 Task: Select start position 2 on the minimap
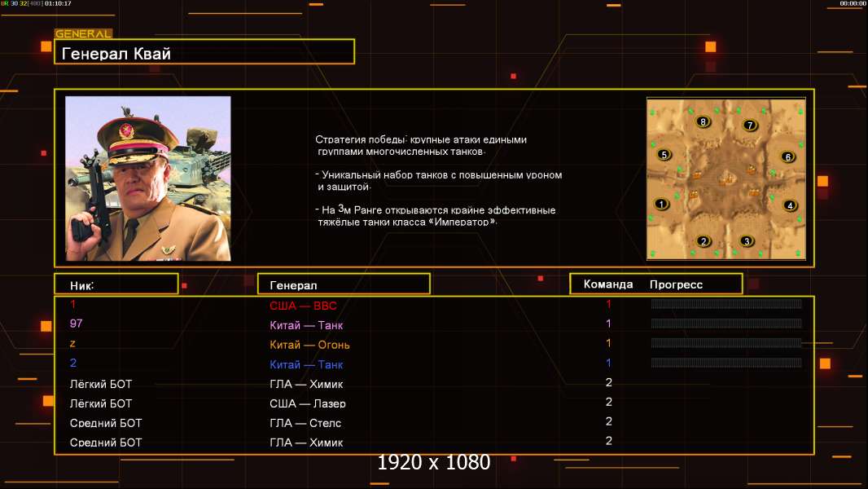[x=704, y=241]
